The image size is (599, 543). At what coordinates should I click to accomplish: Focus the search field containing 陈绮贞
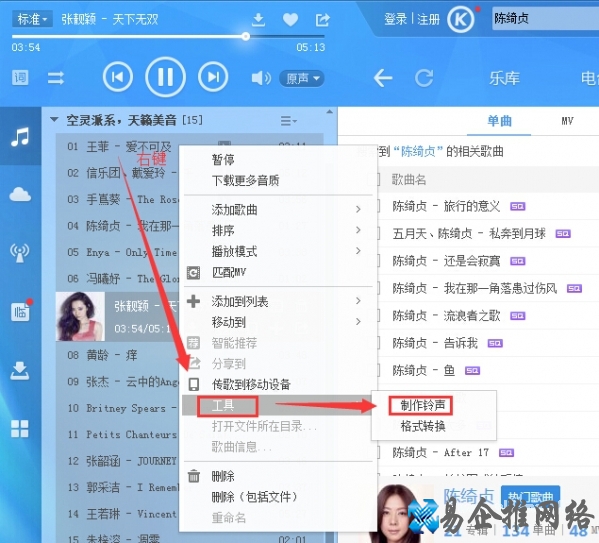pos(546,18)
